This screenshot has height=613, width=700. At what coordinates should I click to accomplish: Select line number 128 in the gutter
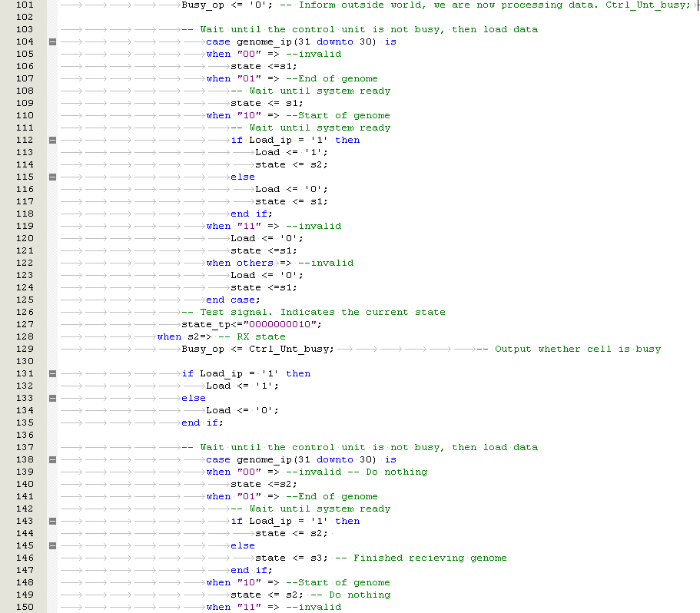tap(24, 336)
